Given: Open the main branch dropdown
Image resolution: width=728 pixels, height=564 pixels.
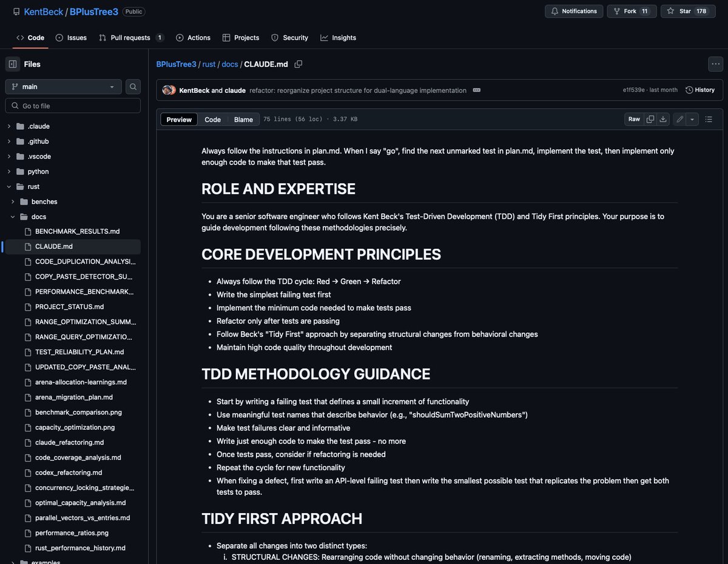Looking at the screenshot, I should tap(63, 87).
